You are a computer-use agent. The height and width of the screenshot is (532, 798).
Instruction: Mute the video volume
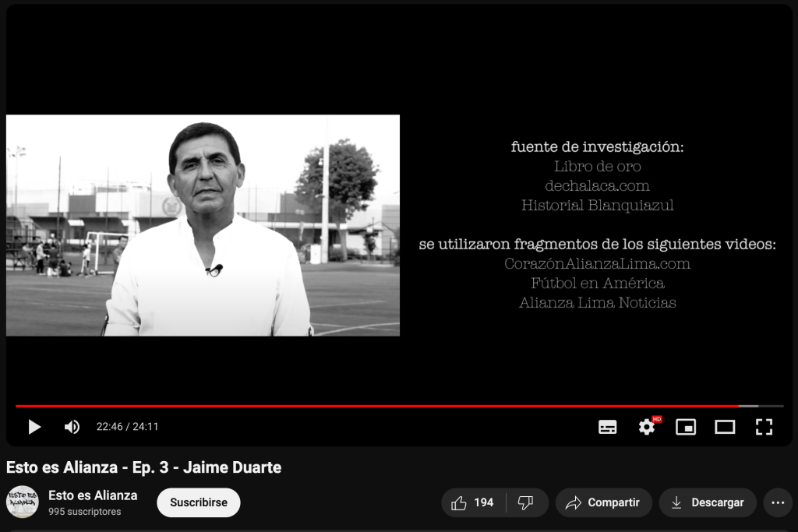point(72,427)
